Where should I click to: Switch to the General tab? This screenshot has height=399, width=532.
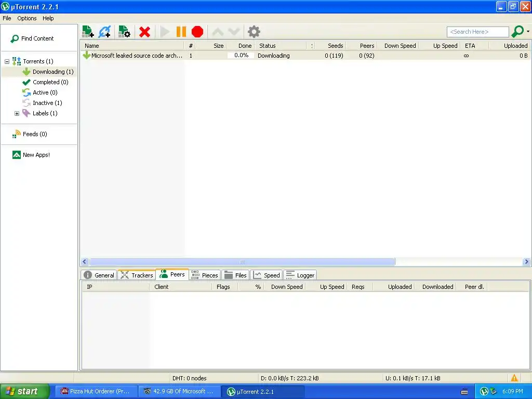tap(99, 275)
